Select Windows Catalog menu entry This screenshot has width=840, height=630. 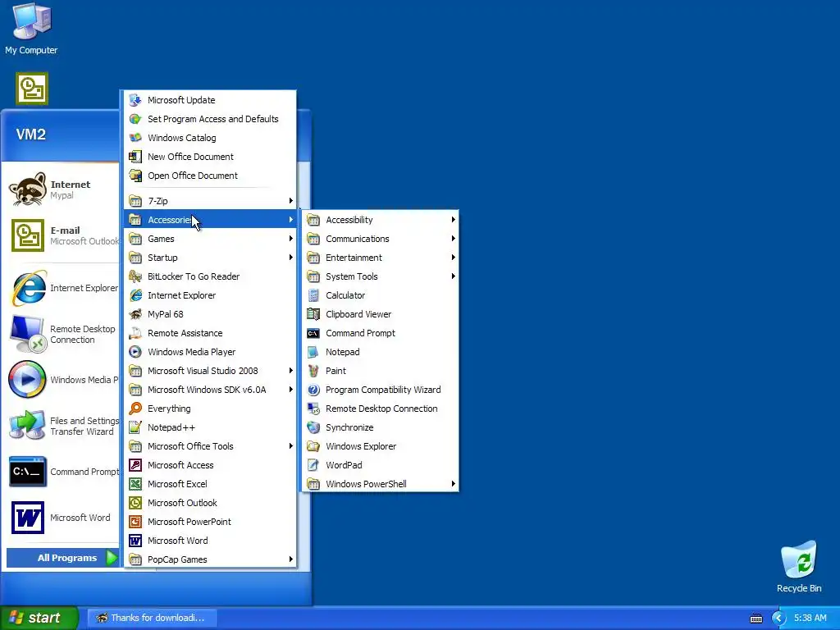(x=210, y=138)
